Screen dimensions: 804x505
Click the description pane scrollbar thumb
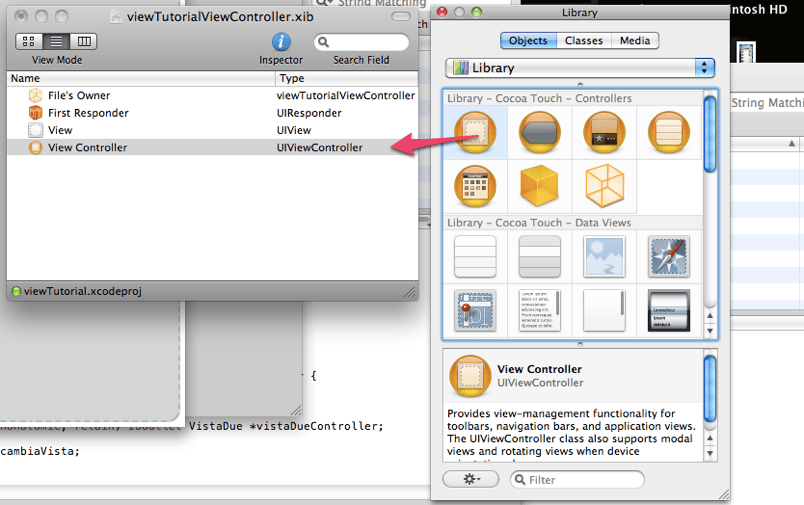point(710,389)
